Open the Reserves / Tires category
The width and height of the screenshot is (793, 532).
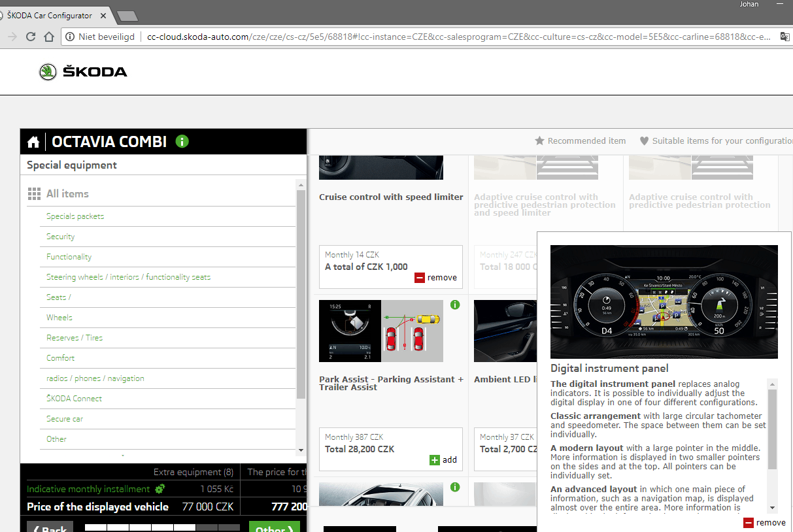[x=75, y=338]
